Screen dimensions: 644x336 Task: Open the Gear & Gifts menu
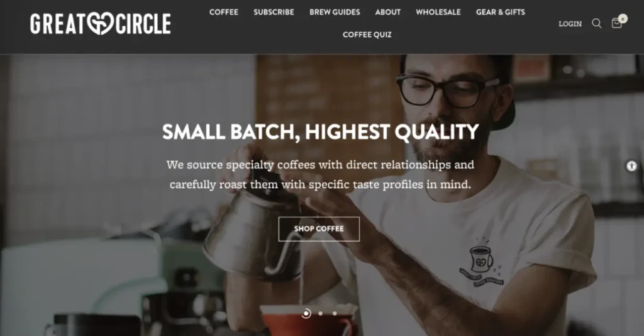tap(500, 13)
